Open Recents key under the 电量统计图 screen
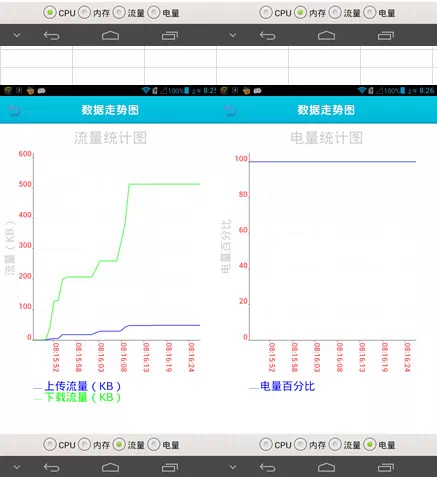The image size is (437, 477). (x=386, y=468)
